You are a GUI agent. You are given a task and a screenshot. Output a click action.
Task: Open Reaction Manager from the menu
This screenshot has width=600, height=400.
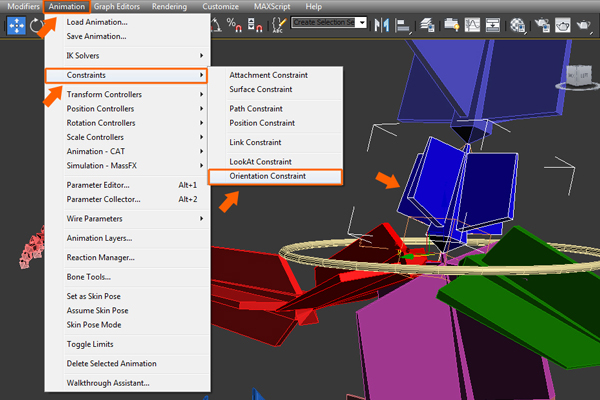(127, 258)
